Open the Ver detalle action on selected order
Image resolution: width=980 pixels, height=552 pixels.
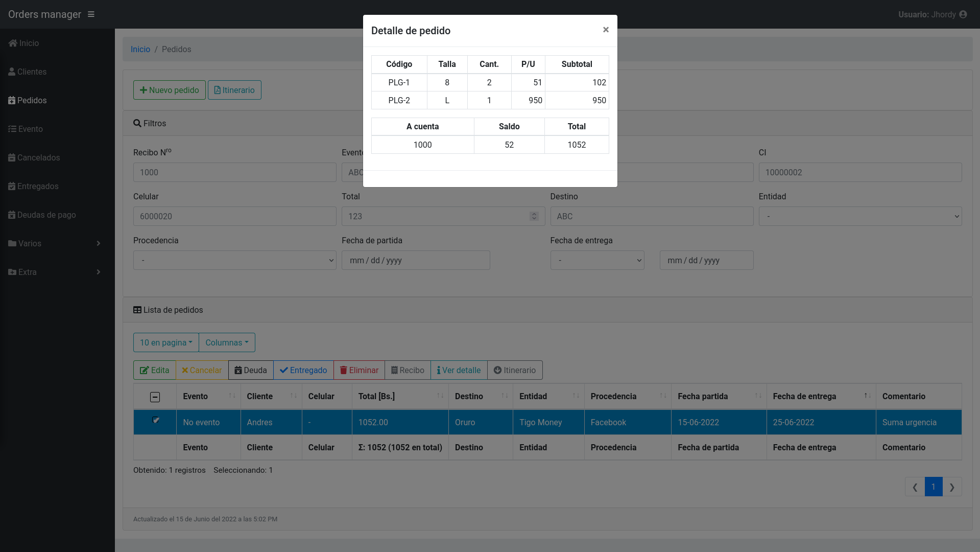tap(458, 370)
